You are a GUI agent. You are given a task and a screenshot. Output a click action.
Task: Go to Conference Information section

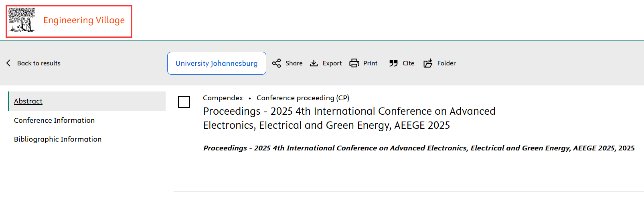[54, 120]
